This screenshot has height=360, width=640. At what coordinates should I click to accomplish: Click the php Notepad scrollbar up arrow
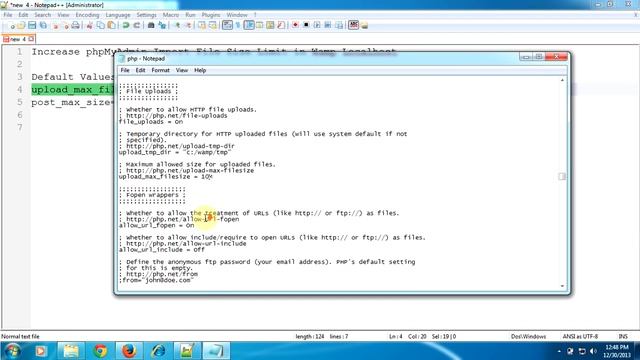click(x=562, y=80)
